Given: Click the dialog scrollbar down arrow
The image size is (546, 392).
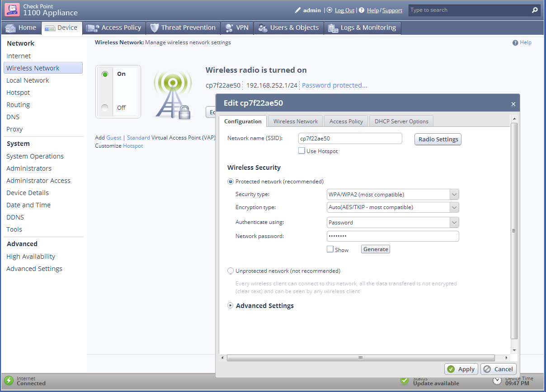Looking at the screenshot, I should (514, 350).
